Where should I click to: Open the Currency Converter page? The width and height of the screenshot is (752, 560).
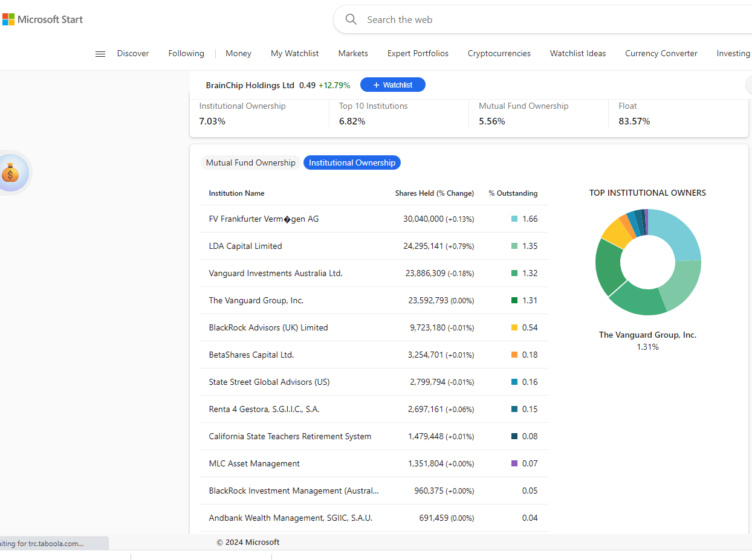(x=661, y=53)
